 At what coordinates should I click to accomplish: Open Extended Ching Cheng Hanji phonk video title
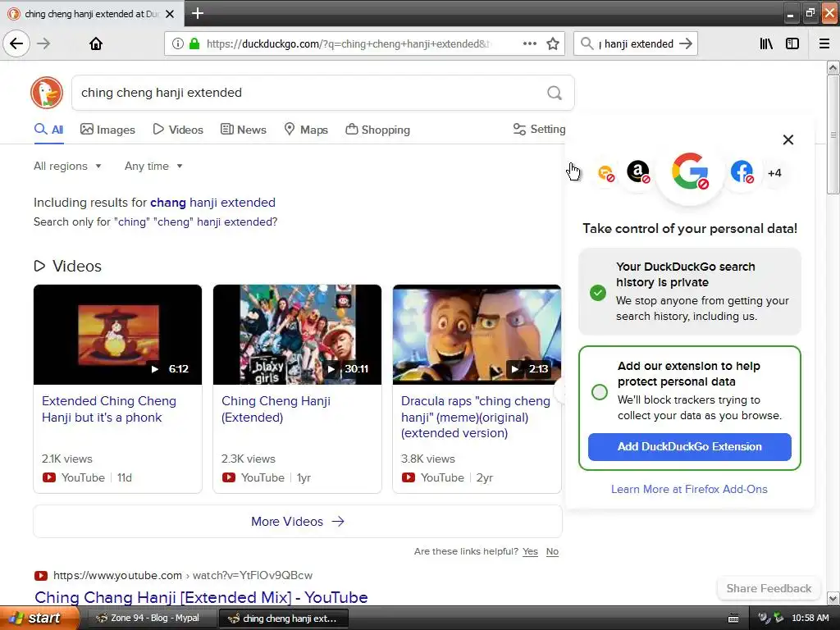coord(109,409)
